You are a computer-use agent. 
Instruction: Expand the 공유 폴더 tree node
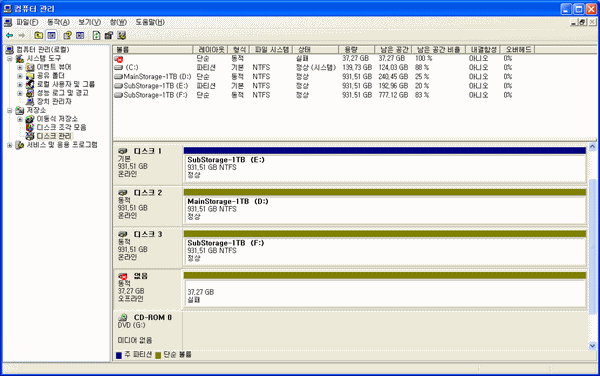pyautogui.click(x=20, y=76)
